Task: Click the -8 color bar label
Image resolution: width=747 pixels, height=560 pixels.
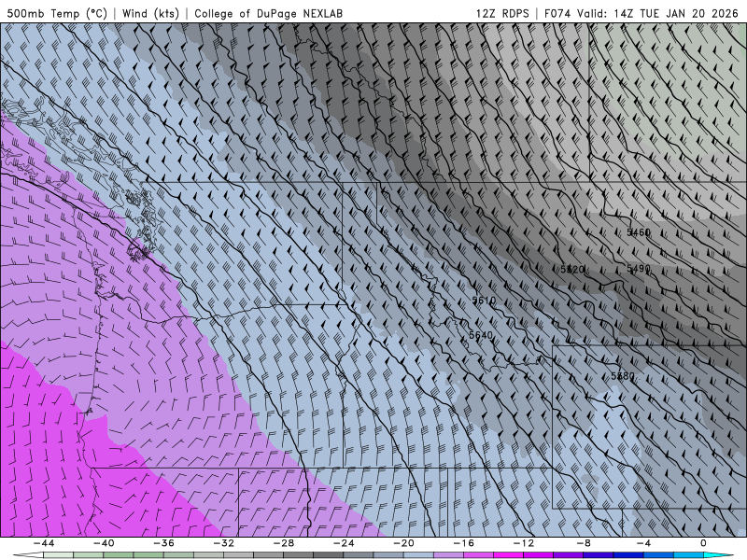Action: click(585, 543)
